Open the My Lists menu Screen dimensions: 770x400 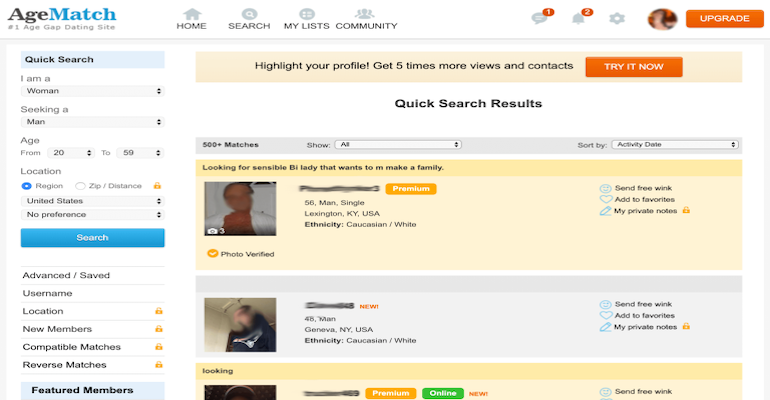click(x=305, y=19)
